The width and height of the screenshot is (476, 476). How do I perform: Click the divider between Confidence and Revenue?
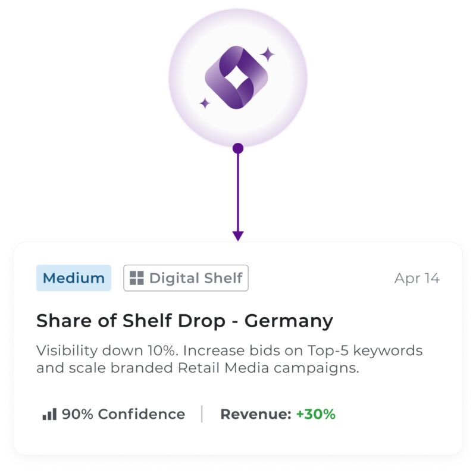(202, 412)
